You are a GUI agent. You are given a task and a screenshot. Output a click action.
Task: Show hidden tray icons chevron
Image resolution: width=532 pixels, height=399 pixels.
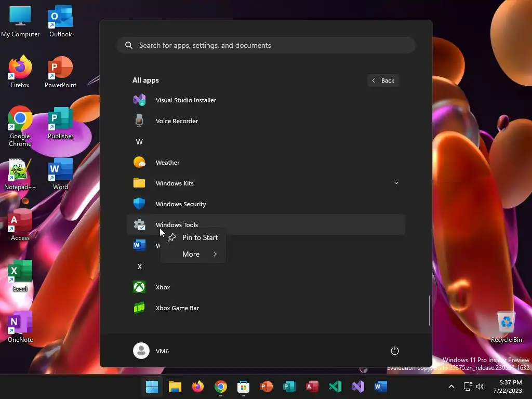pos(451,387)
